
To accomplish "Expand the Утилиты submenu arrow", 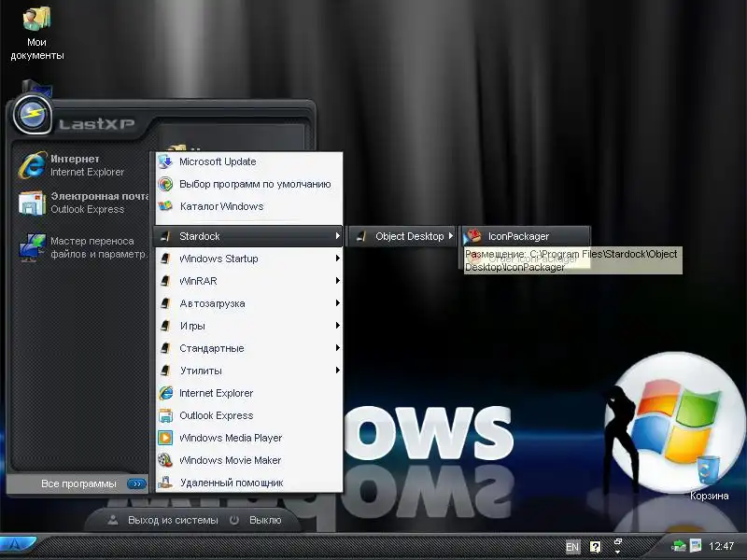I will [x=337, y=370].
